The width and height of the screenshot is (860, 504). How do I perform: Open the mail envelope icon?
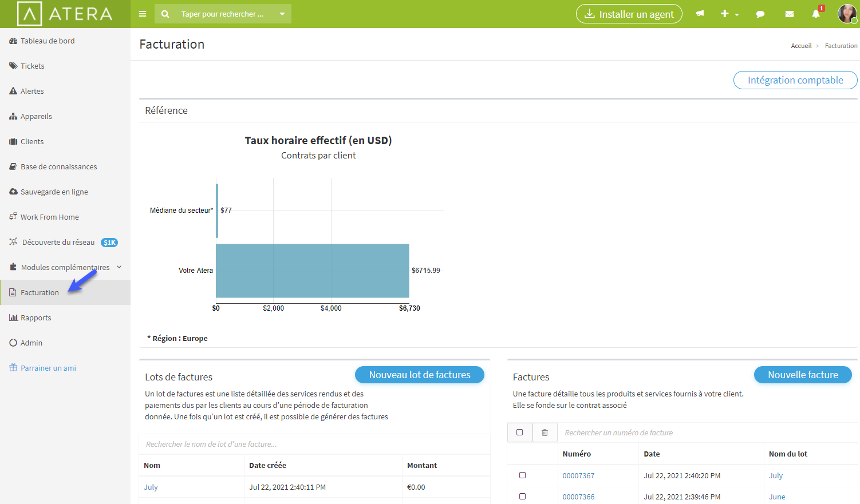[x=790, y=14]
